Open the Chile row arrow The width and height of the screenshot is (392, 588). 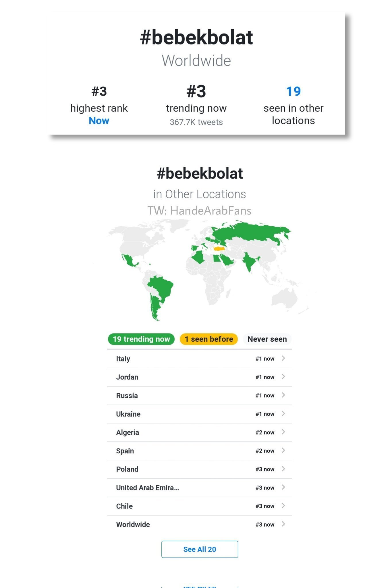pos(283,506)
